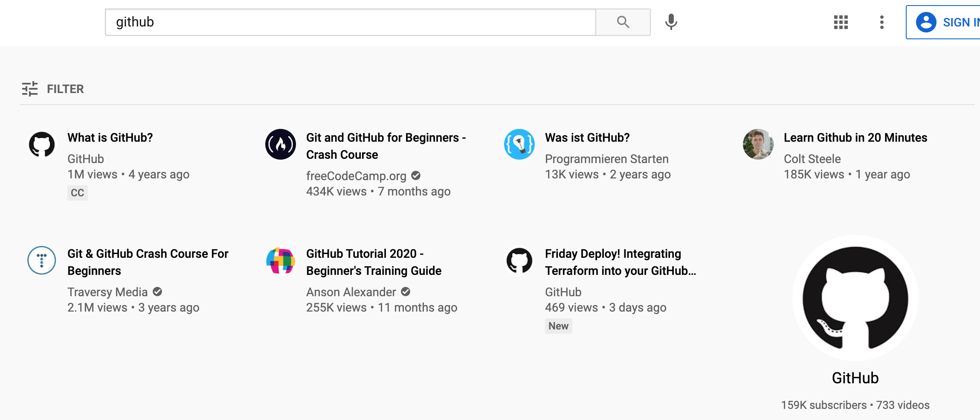The height and width of the screenshot is (420, 980).
Task: Open Programmieren Starten channel avatar
Action: tap(519, 144)
